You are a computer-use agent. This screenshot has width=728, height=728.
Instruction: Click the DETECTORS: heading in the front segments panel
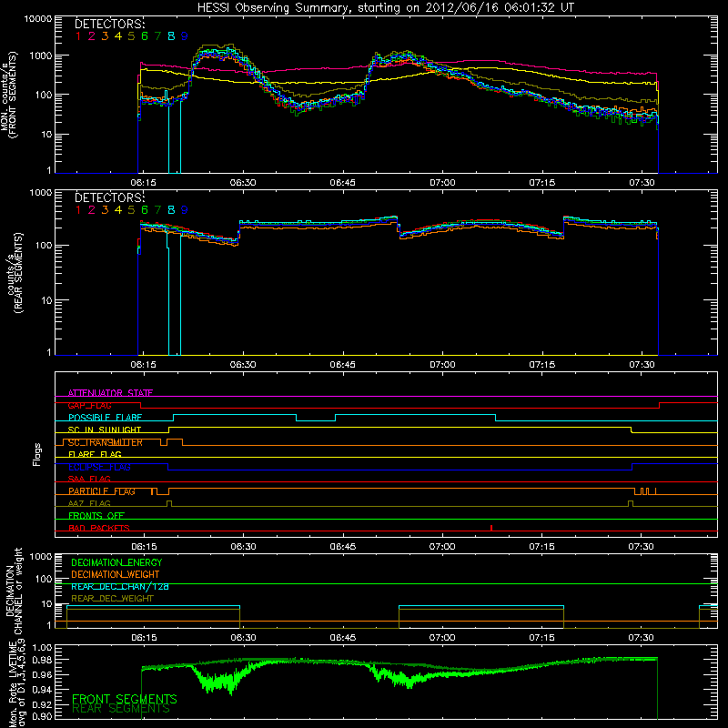click(x=110, y=24)
